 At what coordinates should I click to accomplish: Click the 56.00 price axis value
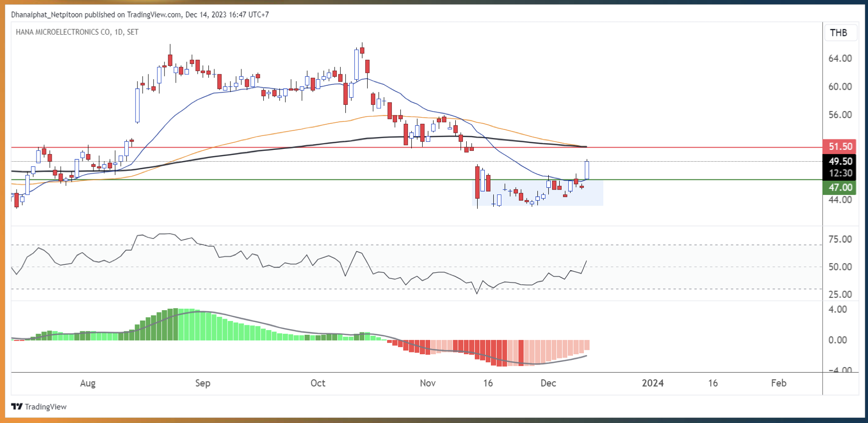click(840, 115)
